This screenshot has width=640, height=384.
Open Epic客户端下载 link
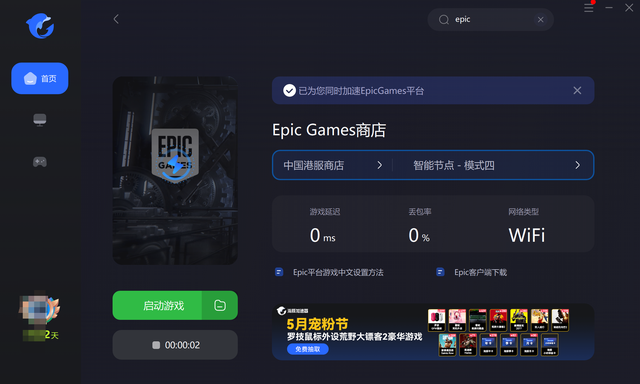[x=480, y=273]
